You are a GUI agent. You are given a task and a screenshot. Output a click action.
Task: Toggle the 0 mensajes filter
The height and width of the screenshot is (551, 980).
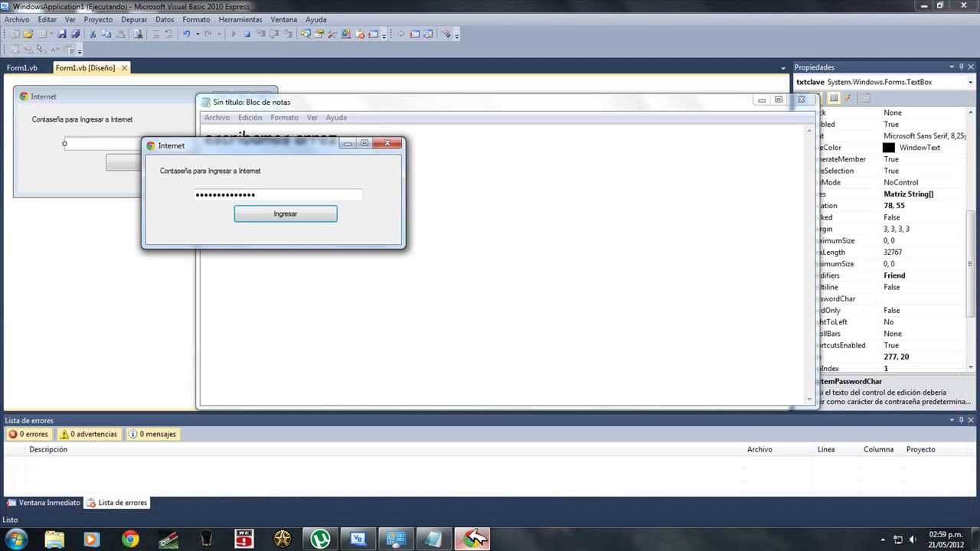coord(152,434)
